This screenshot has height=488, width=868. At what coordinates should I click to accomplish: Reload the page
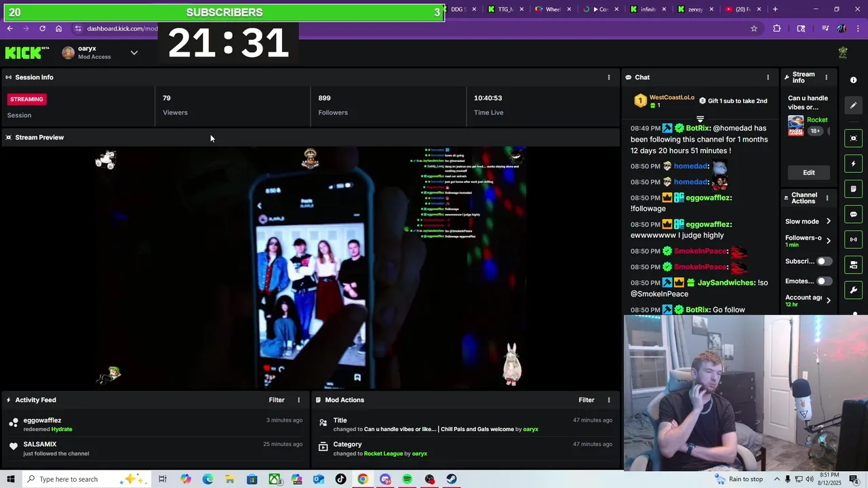tap(42, 28)
